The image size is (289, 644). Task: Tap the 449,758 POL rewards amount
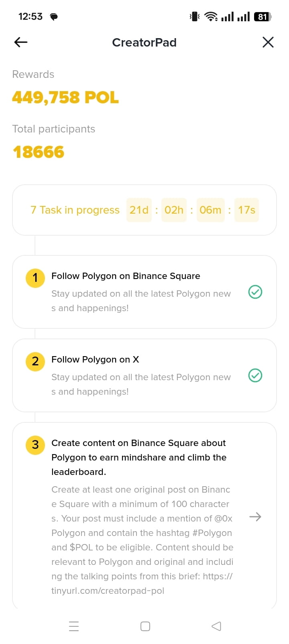tap(65, 98)
